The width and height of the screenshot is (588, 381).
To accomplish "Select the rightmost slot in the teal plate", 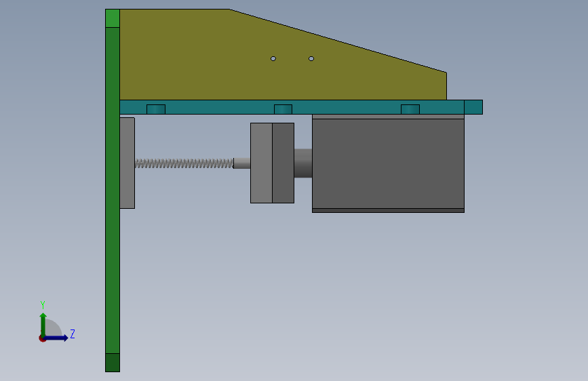I will click(x=410, y=110).
